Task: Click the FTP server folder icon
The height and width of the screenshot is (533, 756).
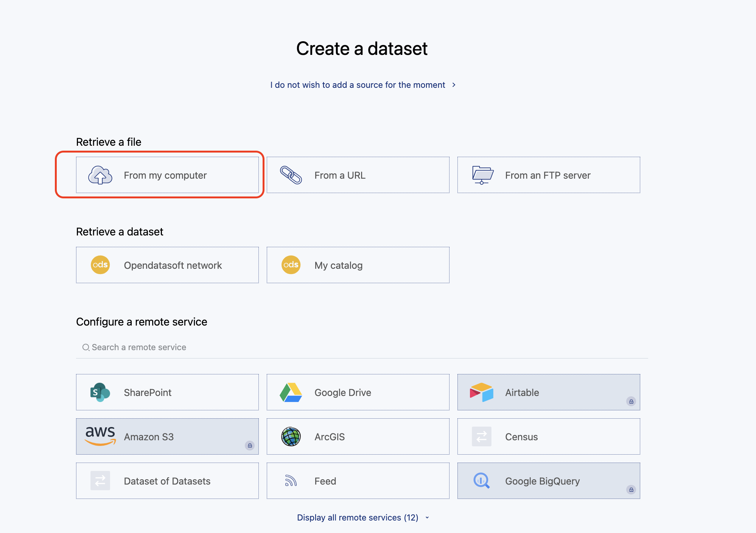Action: [482, 175]
